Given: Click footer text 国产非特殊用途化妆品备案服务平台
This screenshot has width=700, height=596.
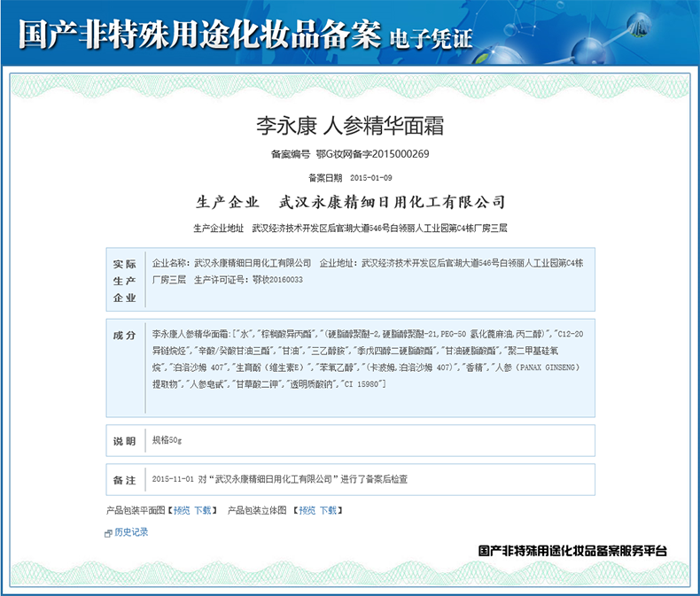Looking at the screenshot, I should (572, 551).
